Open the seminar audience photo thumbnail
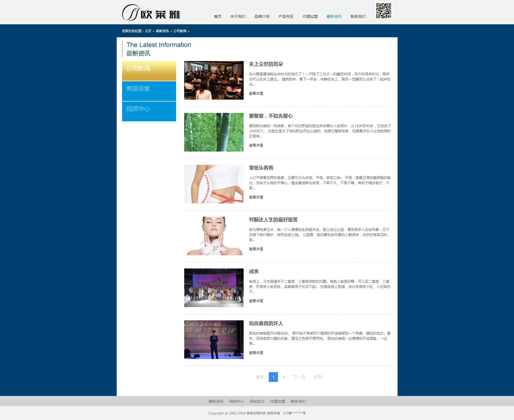Viewport: 514px width, 420px height. [214, 80]
